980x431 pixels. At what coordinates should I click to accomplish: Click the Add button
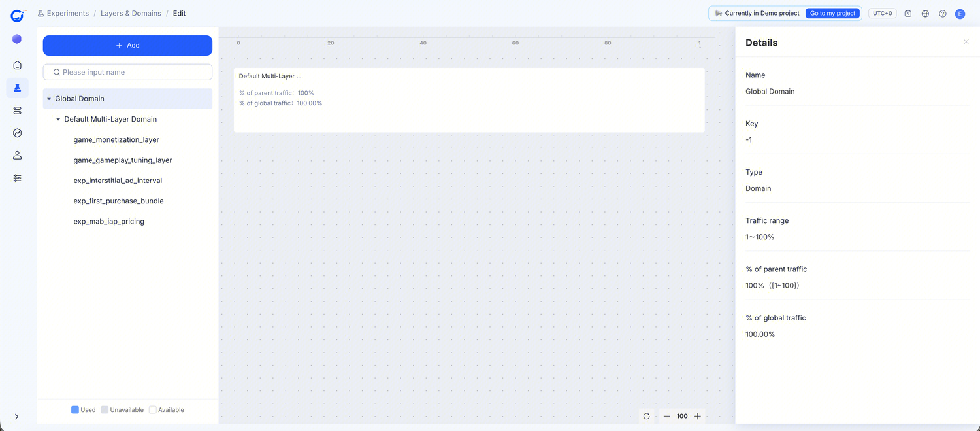point(127,45)
